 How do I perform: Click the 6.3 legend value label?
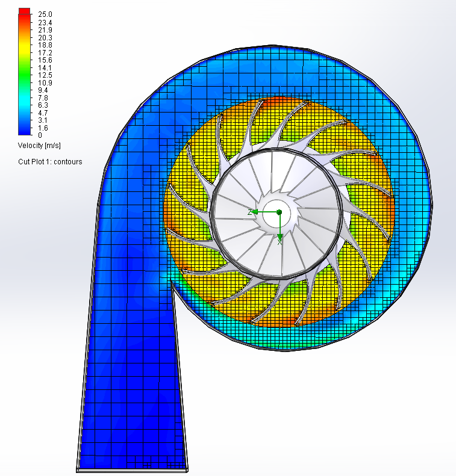click(43, 105)
